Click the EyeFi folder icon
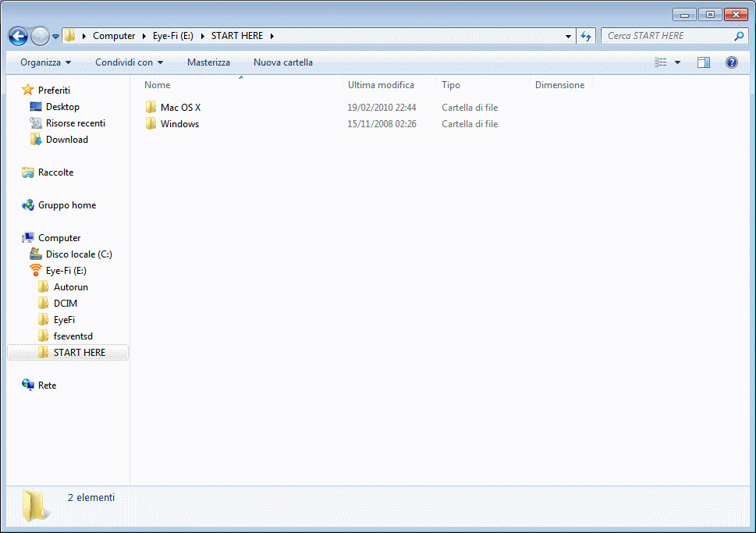 point(44,320)
